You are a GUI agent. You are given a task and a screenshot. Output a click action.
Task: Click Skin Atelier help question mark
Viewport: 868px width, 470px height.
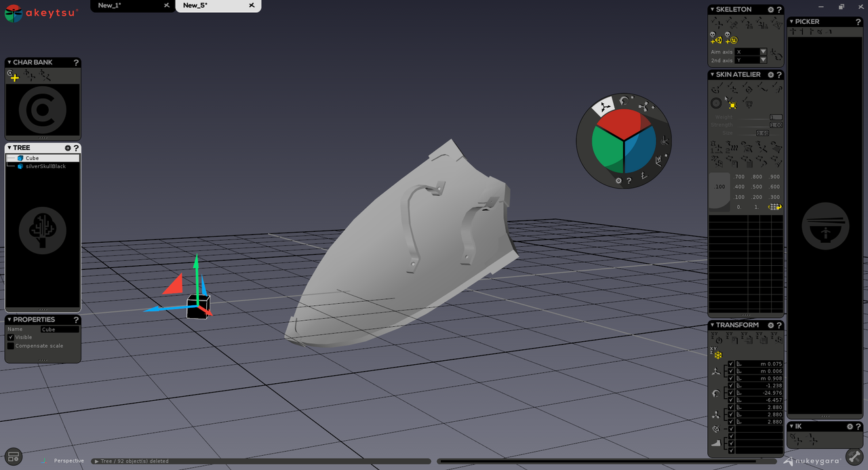[779, 75]
